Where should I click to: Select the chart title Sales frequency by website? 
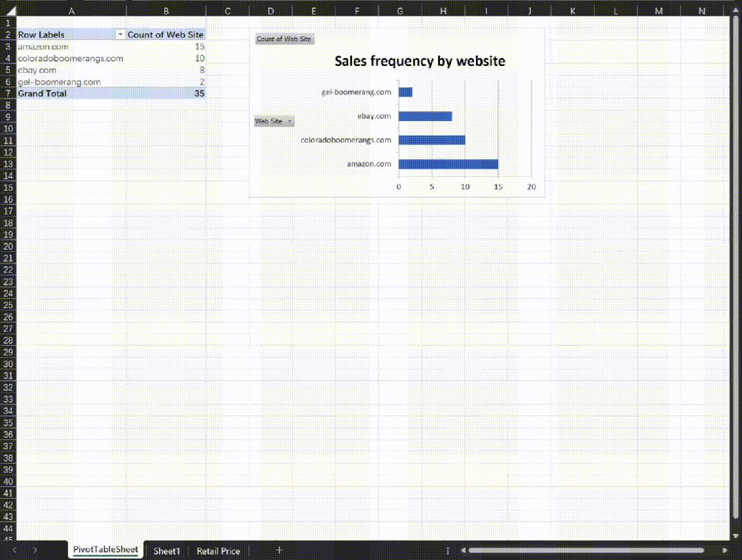(419, 61)
